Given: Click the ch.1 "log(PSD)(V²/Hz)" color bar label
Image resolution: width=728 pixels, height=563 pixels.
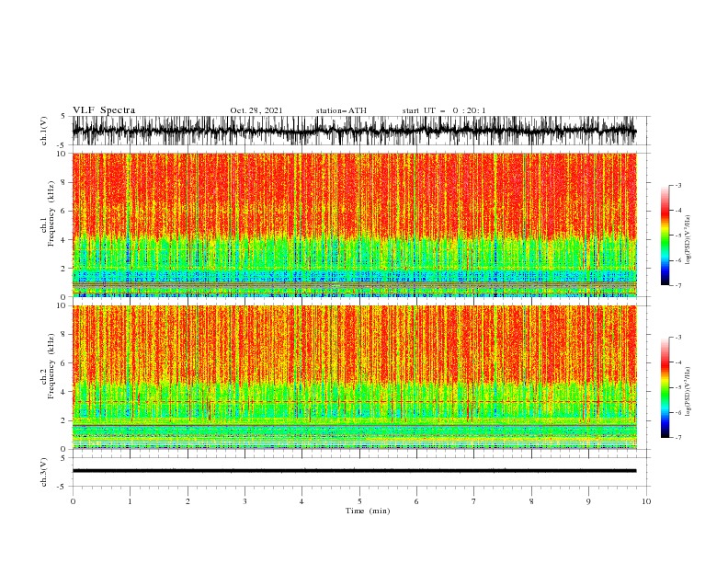Looking at the screenshot, I should (688, 240).
